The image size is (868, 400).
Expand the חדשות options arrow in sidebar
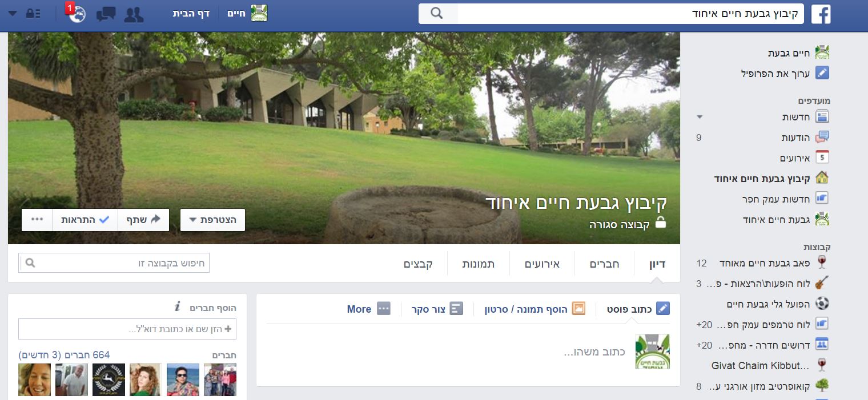pyautogui.click(x=700, y=117)
